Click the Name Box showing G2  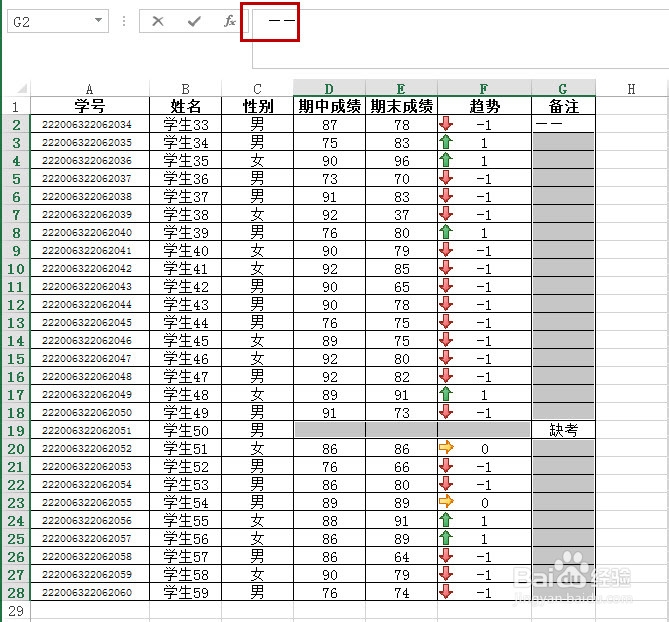58,21
